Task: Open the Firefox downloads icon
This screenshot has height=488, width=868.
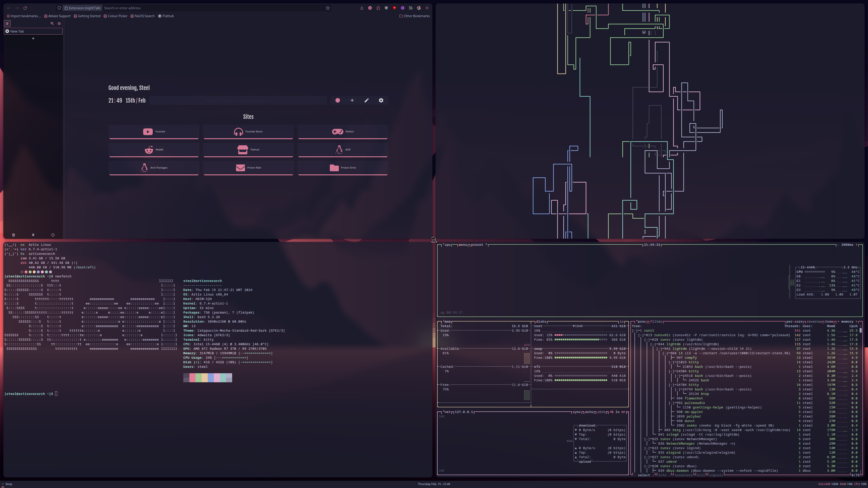Action: click(362, 8)
